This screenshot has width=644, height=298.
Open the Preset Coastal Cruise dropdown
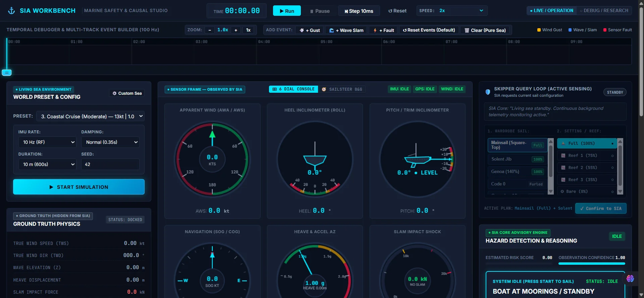(90, 116)
